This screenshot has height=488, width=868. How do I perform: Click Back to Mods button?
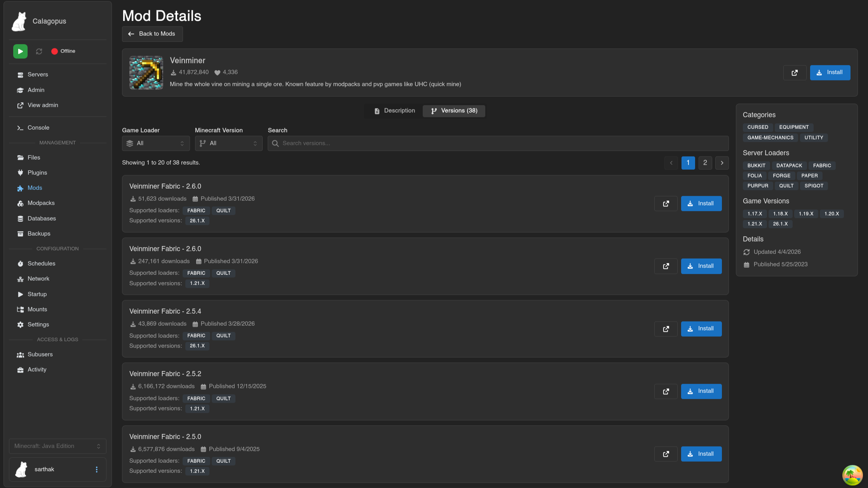152,34
